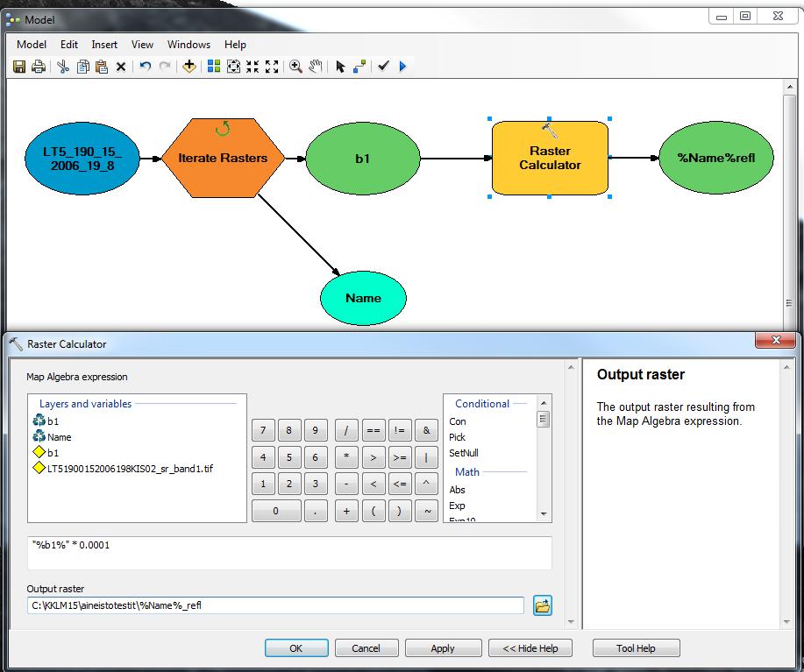Screen dimensions: 804x672
Task: Open the Windows menu
Action: click(189, 45)
